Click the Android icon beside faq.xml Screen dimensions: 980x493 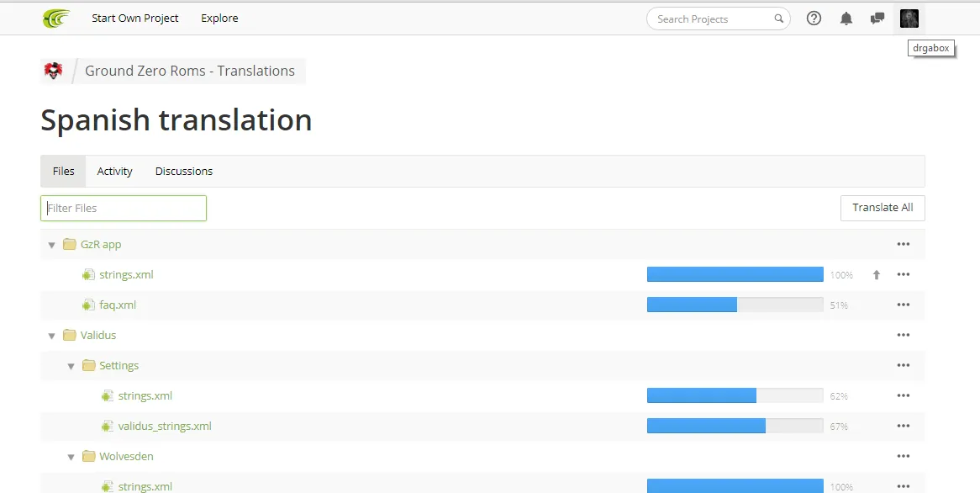point(89,305)
